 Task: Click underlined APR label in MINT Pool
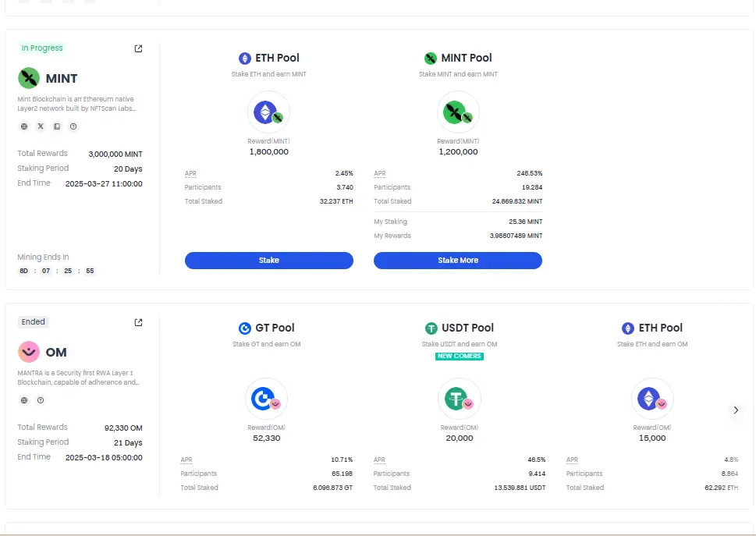point(380,173)
